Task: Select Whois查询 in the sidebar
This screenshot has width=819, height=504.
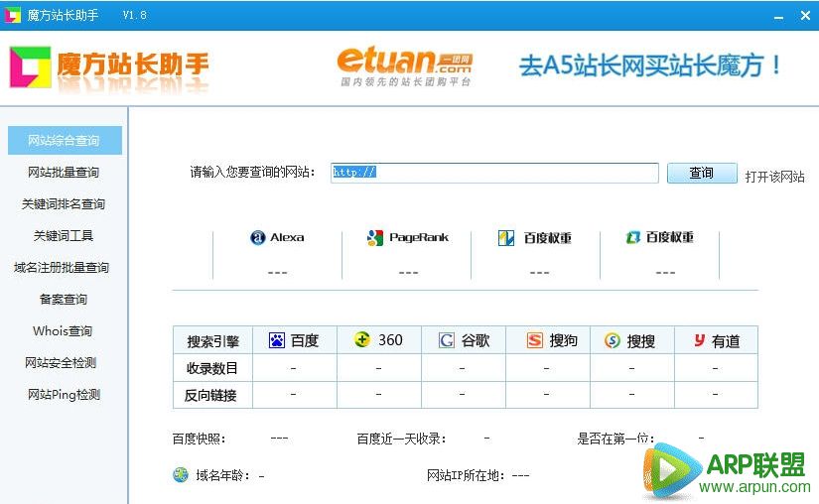Action: click(63, 331)
